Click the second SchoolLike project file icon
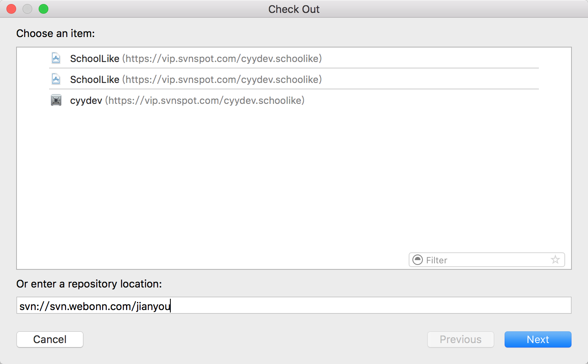588x364 pixels. (x=56, y=79)
